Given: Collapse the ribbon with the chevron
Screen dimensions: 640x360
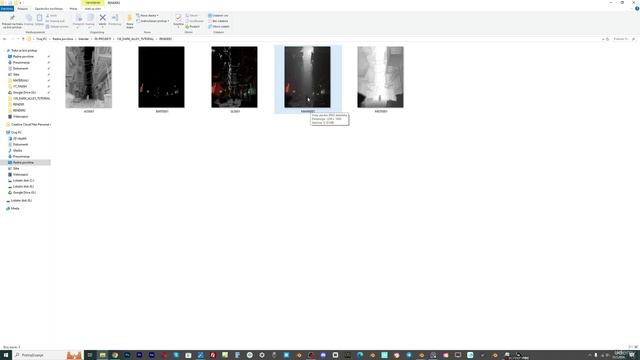Looking at the screenshot, I should 631,9.
